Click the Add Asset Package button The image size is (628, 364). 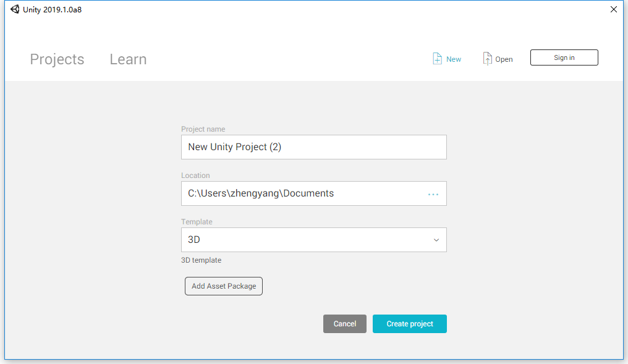(x=224, y=286)
